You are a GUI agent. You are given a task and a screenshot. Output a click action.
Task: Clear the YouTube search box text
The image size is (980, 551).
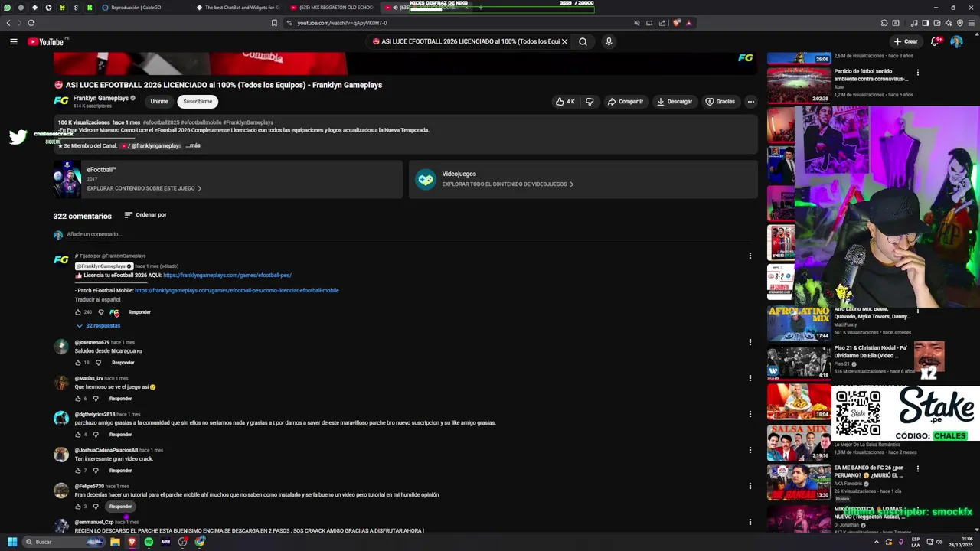coord(564,41)
